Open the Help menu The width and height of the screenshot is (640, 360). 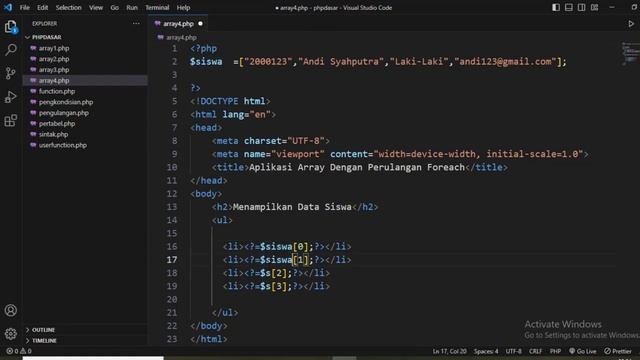click(183, 7)
